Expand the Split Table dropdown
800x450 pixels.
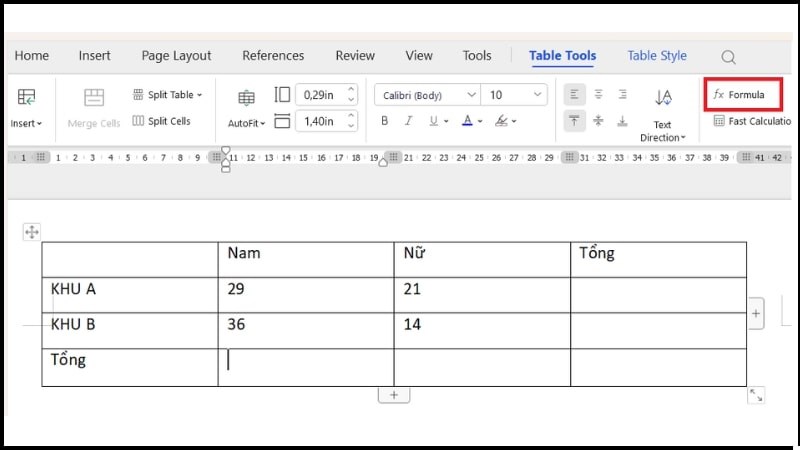[x=199, y=95]
